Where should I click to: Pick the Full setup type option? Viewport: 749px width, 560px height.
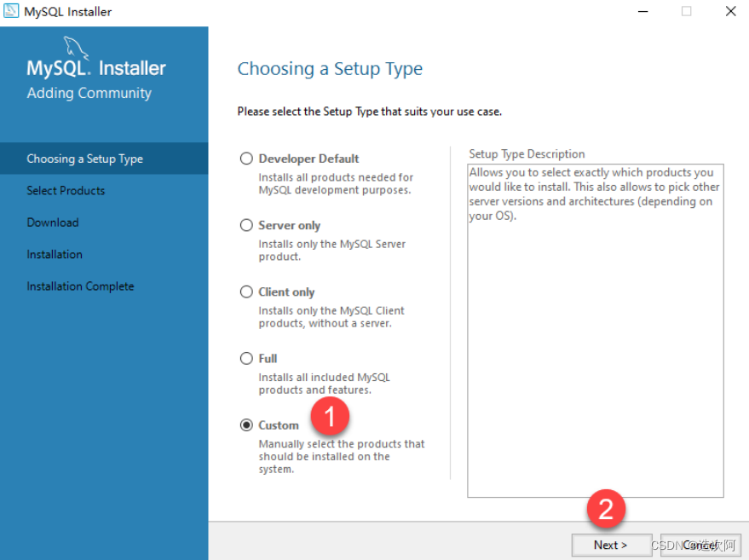click(x=246, y=358)
